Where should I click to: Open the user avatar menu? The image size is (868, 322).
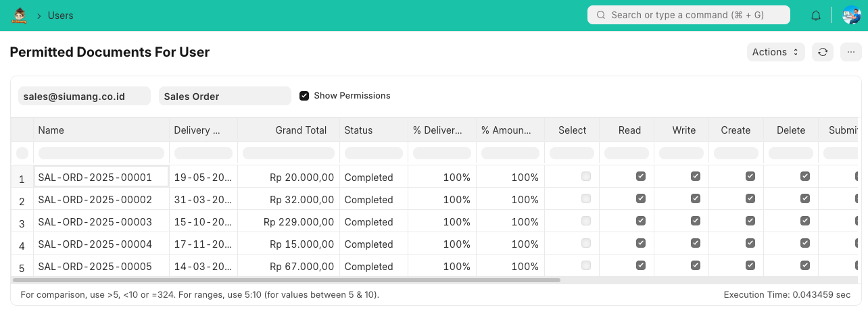pos(851,15)
